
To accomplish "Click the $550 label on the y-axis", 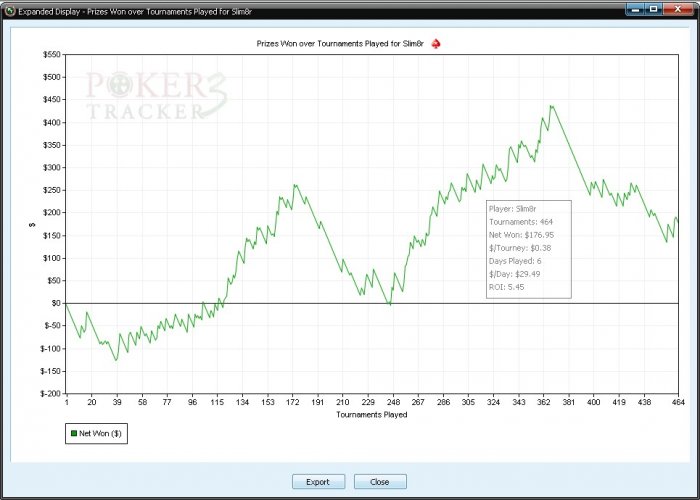I will click(51, 54).
